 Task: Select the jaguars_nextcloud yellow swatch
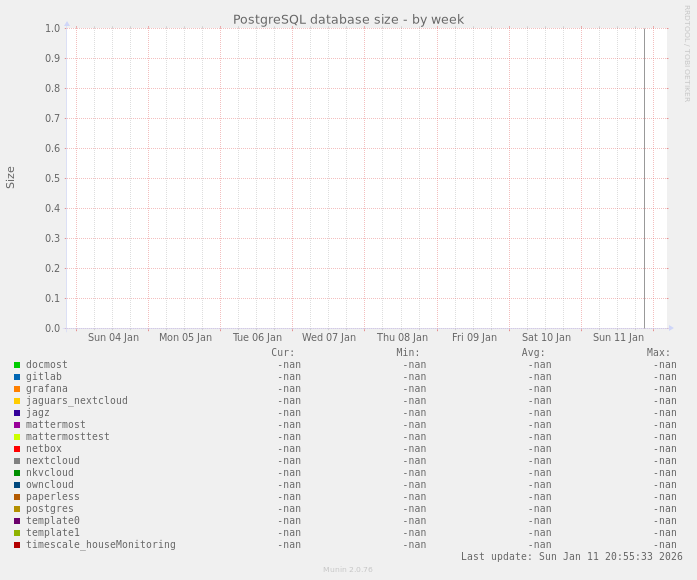17,401
